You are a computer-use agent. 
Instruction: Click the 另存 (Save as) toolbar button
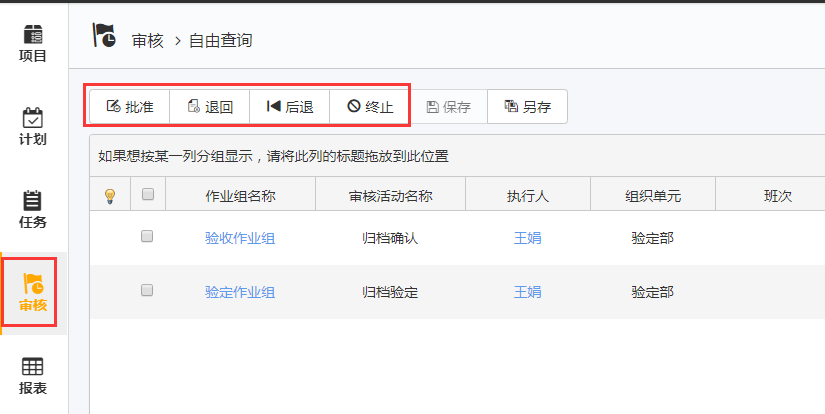(x=527, y=107)
